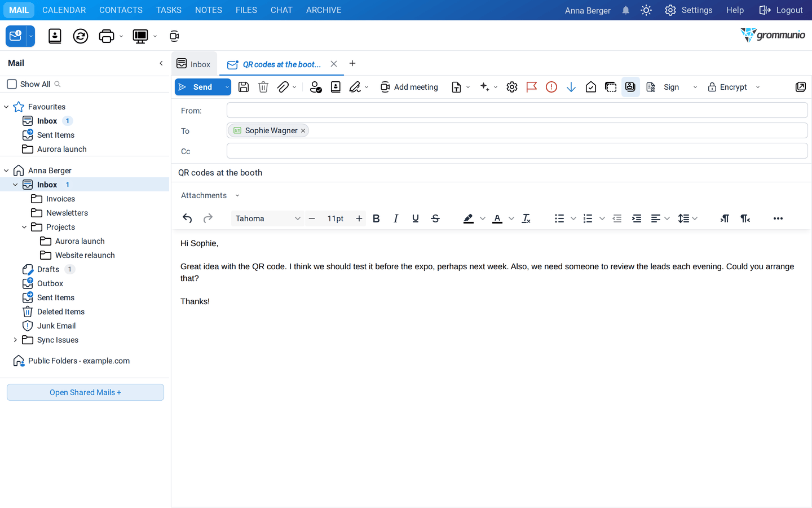Pop out the compose window

(801, 87)
